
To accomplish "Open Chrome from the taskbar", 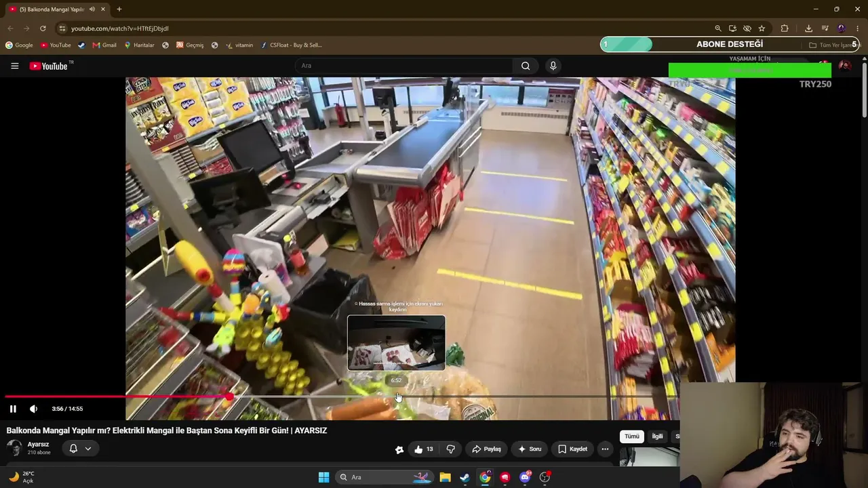I will coord(485,477).
